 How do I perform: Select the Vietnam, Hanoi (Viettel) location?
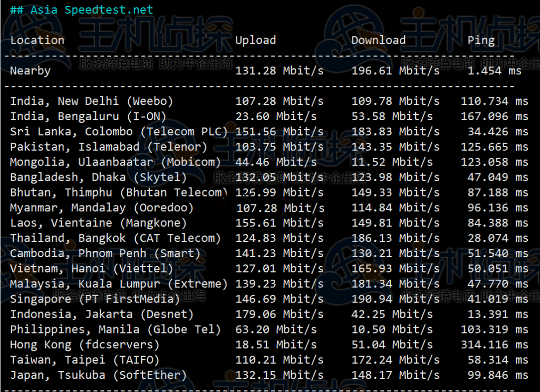tap(91, 269)
